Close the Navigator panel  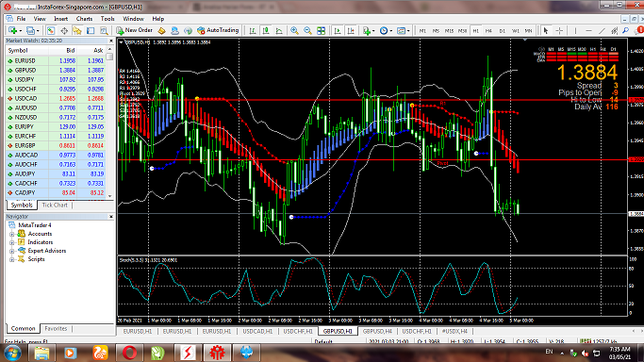click(x=111, y=216)
